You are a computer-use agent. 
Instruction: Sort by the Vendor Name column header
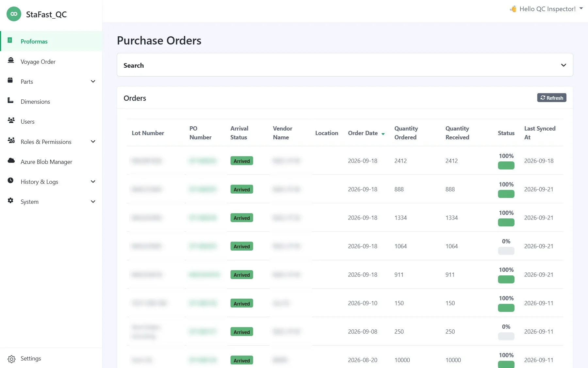pyautogui.click(x=283, y=133)
